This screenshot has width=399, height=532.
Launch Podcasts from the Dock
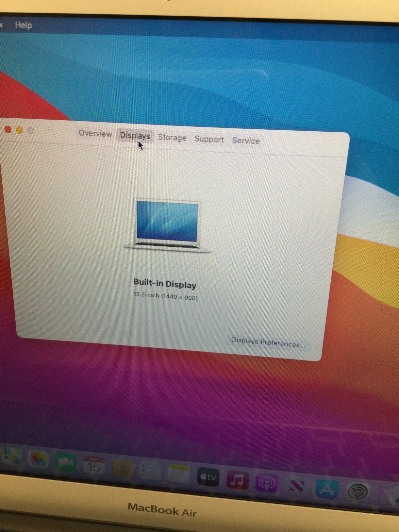pyautogui.click(x=267, y=483)
